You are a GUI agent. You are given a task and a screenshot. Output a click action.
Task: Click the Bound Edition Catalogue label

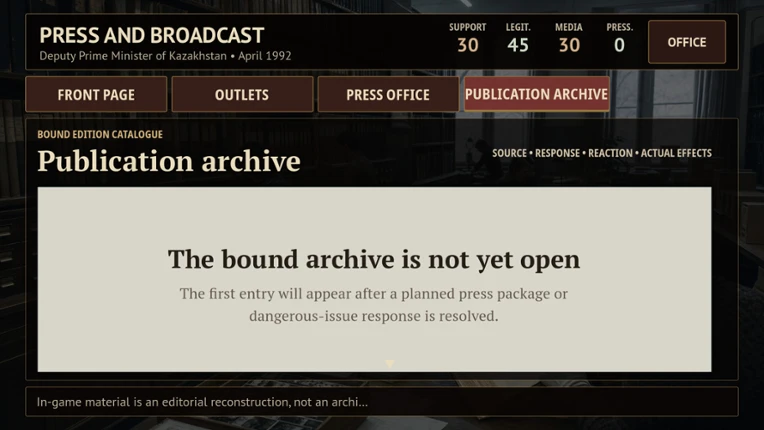[100, 134]
